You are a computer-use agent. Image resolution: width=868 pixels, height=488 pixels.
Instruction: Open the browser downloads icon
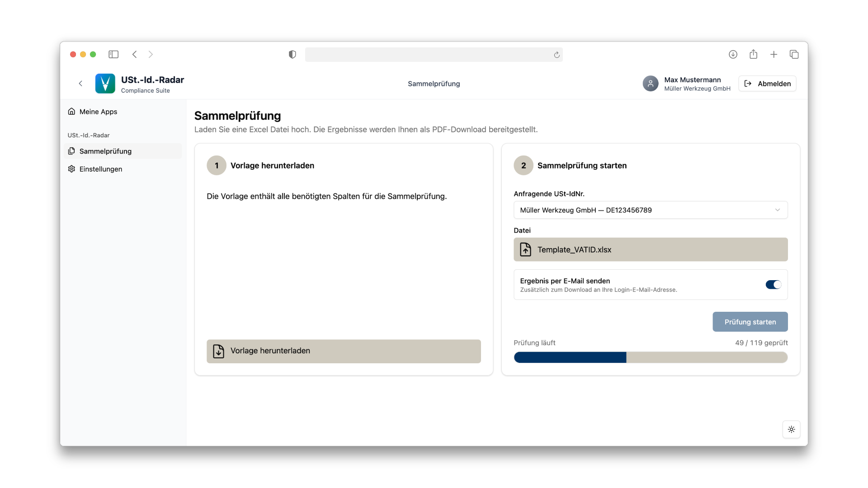[733, 54]
